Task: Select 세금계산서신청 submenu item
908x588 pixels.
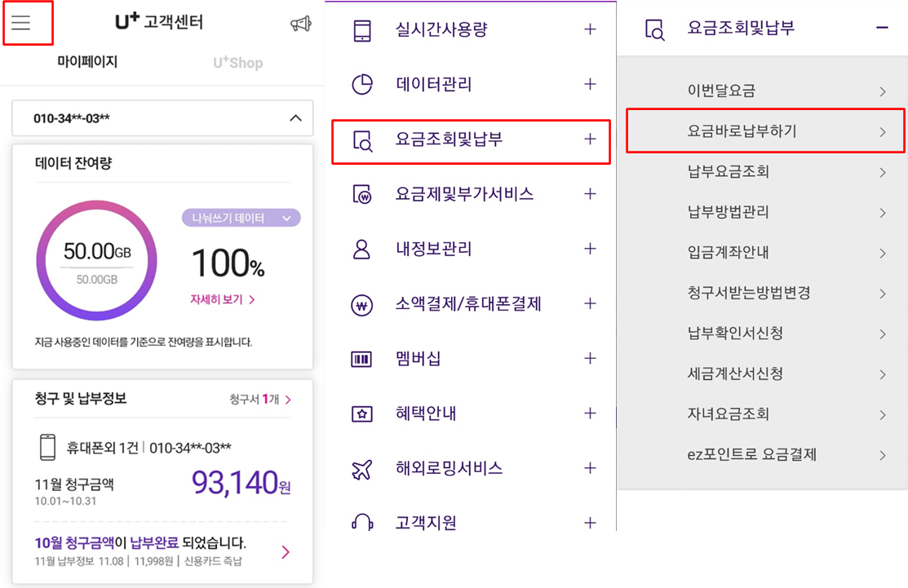Action: (x=763, y=374)
